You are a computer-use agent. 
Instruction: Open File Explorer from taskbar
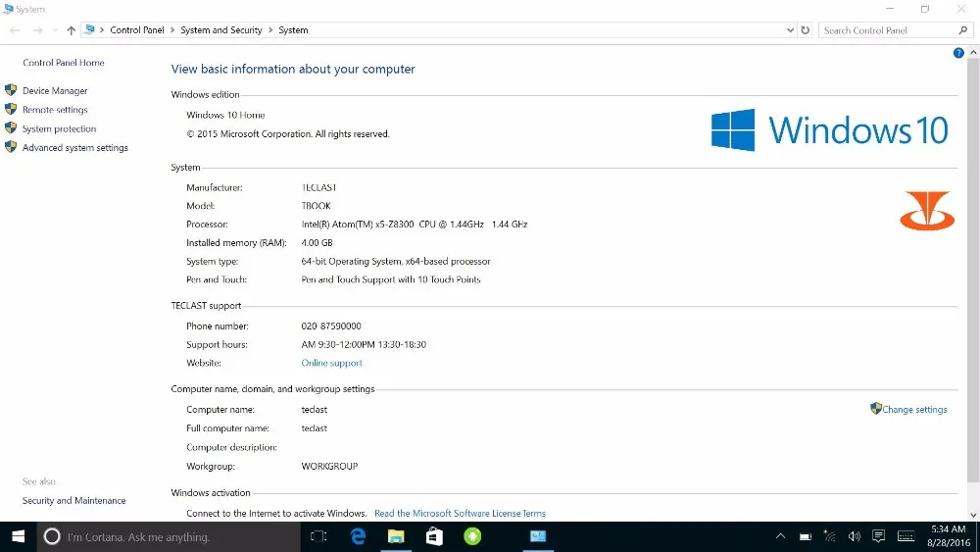[x=396, y=536]
